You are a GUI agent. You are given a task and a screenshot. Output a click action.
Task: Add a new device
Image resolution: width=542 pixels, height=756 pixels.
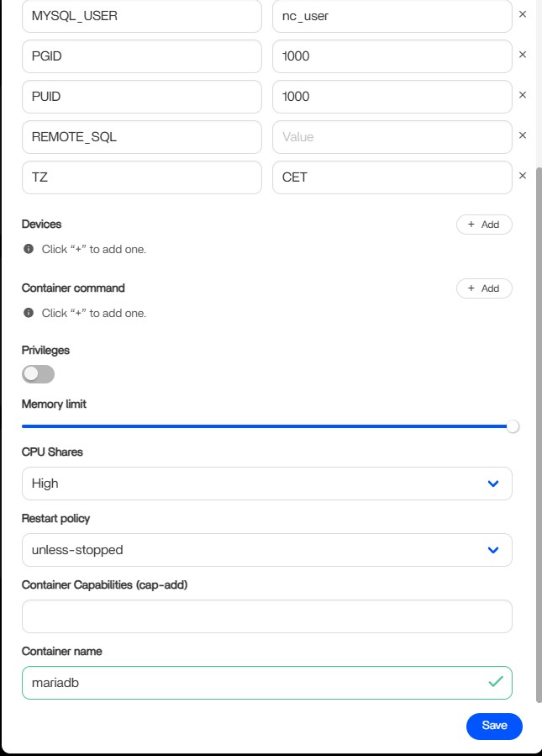tap(484, 225)
